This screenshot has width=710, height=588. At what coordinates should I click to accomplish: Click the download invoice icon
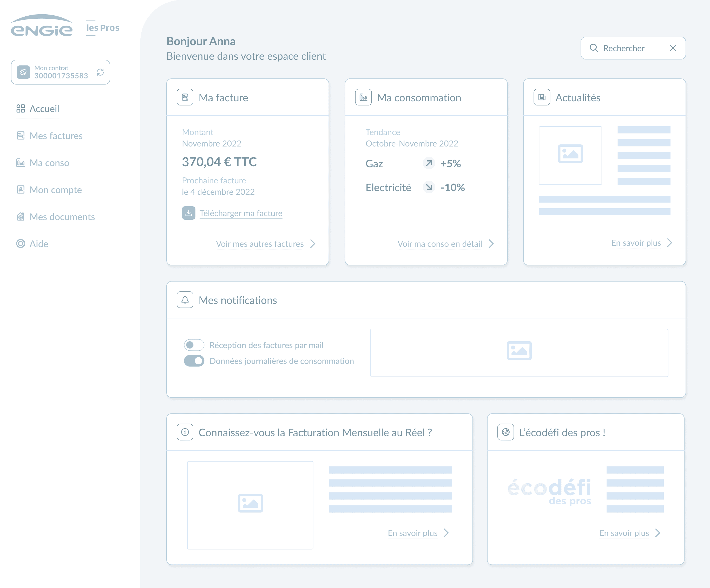[188, 213]
